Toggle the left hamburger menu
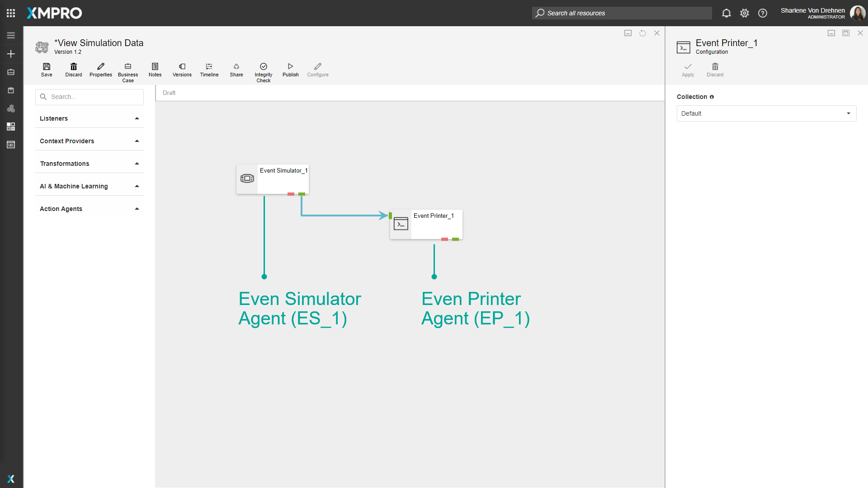Image resolution: width=868 pixels, height=488 pixels. [x=11, y=35]
